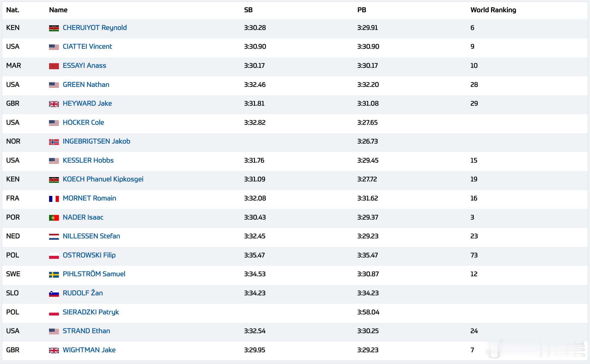
Task: Click the World Ranking column header
Action: (x=493, y=10)
